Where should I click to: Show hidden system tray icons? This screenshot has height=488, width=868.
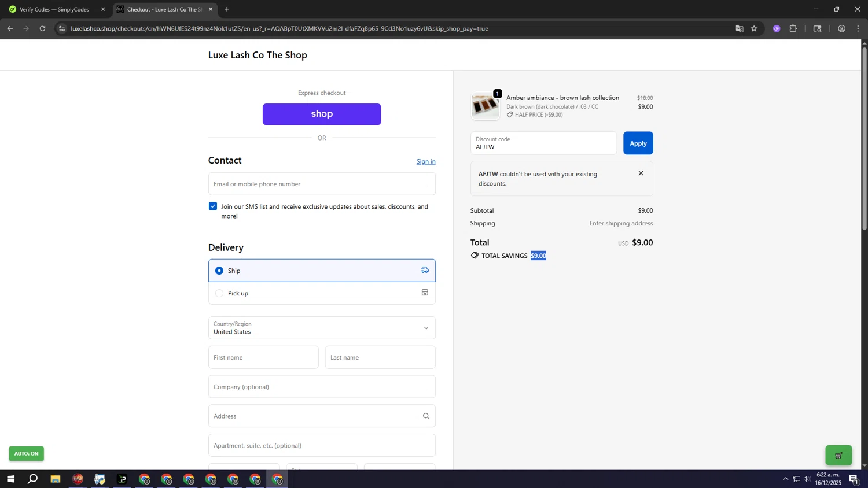tap(785, 479)
